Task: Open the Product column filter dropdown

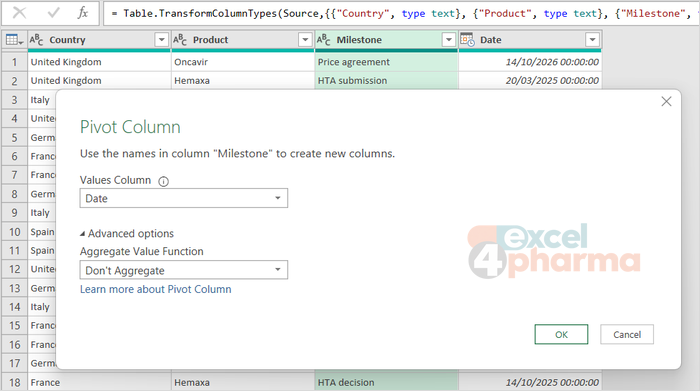Action: click(x=305, y=40)
